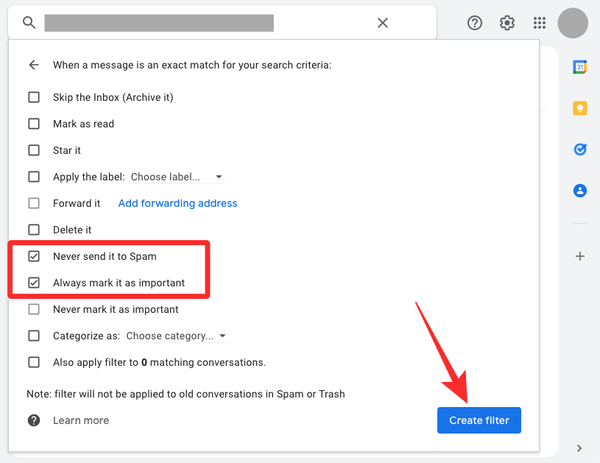
Task: Click the search magnifier icon
Action: coord(29,23)
